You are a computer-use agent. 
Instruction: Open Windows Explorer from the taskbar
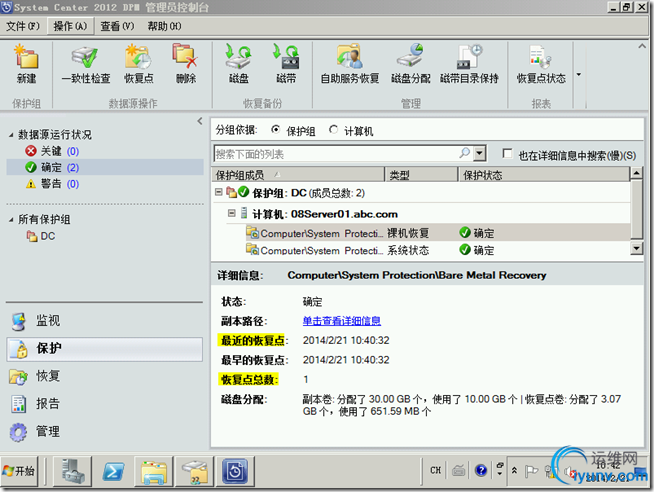point(154,471)
